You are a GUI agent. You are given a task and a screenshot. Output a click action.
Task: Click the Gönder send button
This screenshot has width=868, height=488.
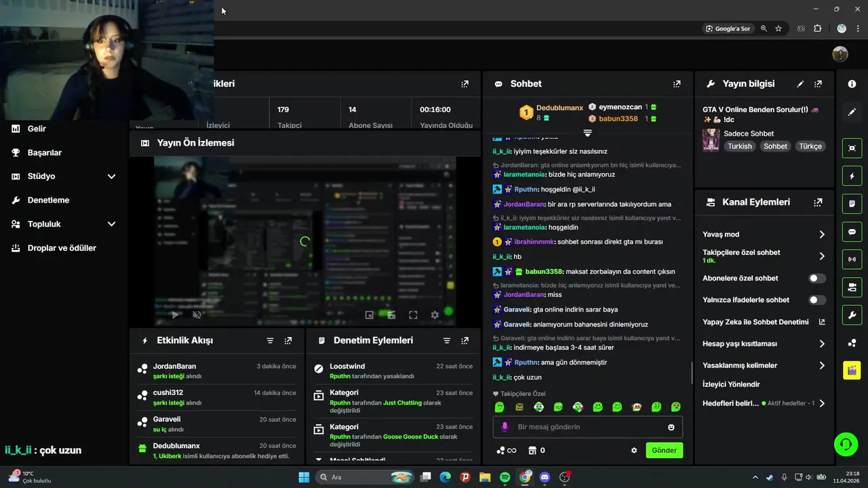pos(664,450)
